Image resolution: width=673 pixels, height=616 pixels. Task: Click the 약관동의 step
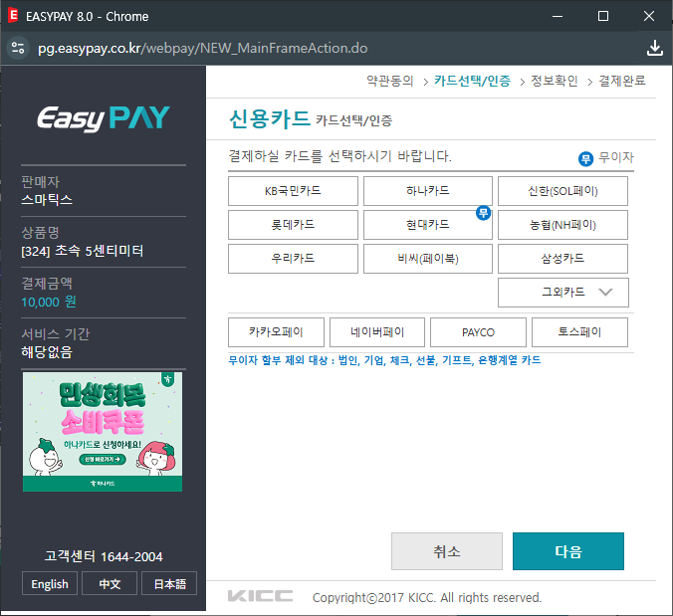tap(389, 81)
